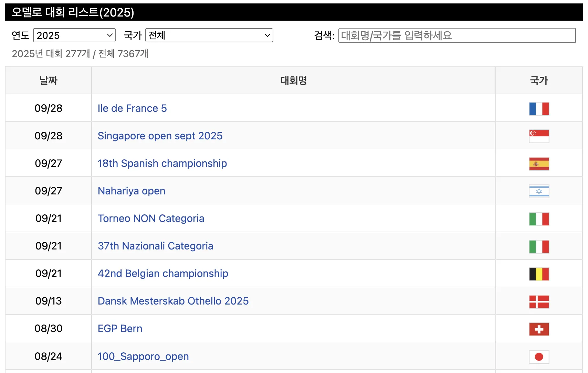The height and width of the screenshot is (373, 588).
Task: Click the 2025년 대회 277개 count text
Action: point(51,54)
